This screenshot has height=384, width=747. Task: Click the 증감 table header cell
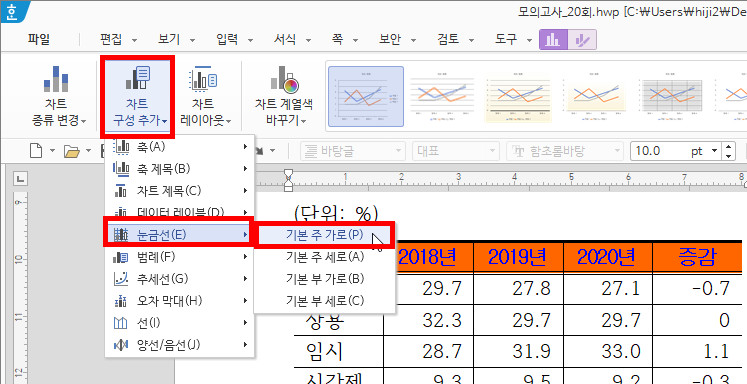(697, 257)
